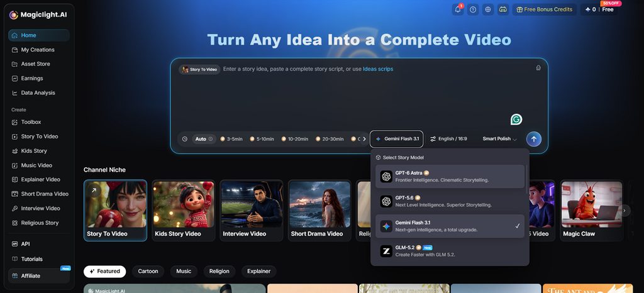Choose GPT-5.6 story model
Screen dimensions: 644x293
tap(450, 201)
